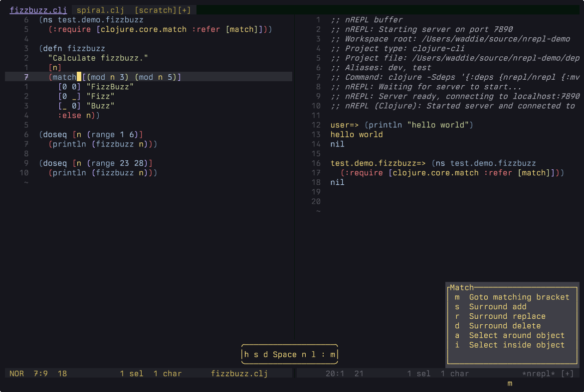Image resolution: width=584 pixels, height=392 pixels.
Task: Click the 7:9 cursor position in statusline
Action: [40, 374]
